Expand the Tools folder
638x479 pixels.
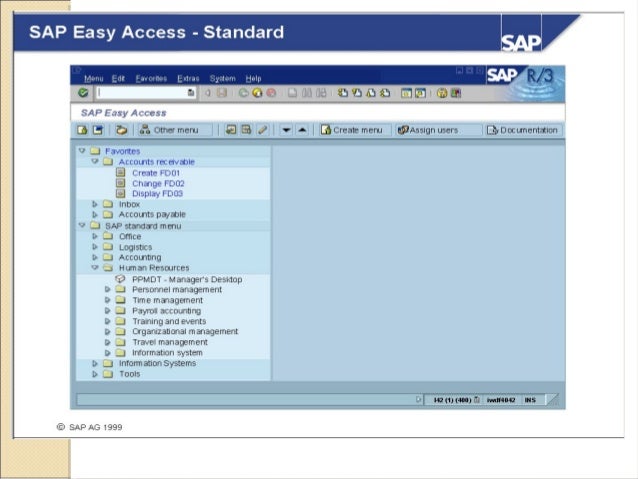[95, 374]
